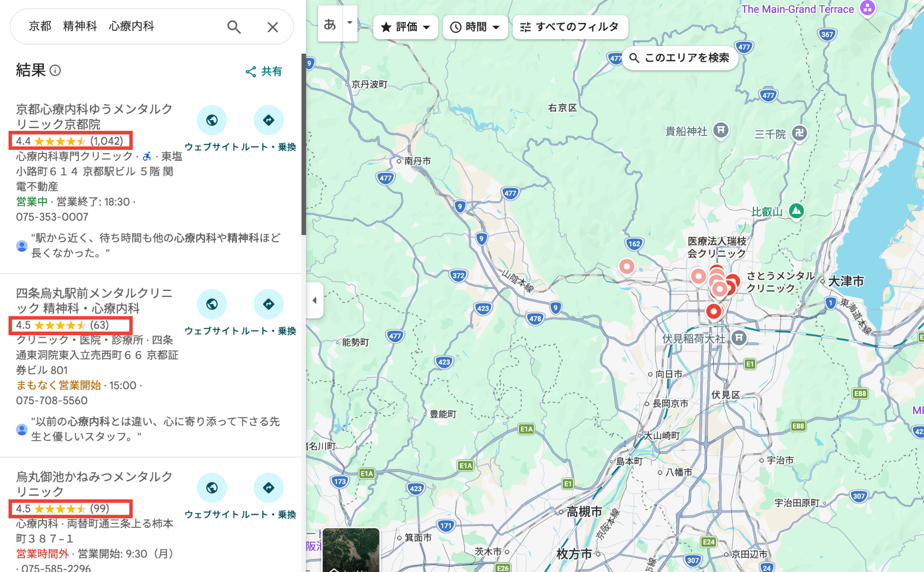Get directions to 京都心療内科ゆうメンタルクリニック京都院 via route icon

pyautogui.click(x=269, y=120)
